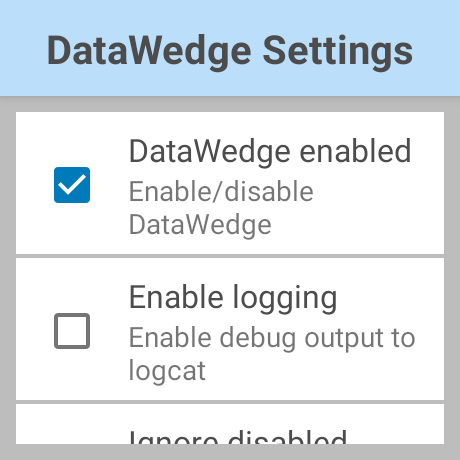Select the Enable logging title text

click(x=233, y=298)
